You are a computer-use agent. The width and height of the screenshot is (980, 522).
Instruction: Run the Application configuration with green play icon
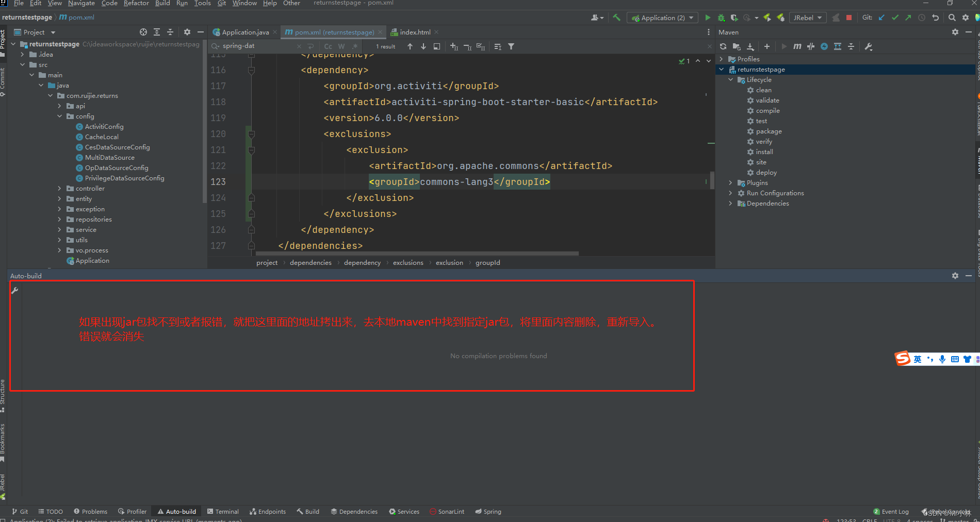pos(708,17)
